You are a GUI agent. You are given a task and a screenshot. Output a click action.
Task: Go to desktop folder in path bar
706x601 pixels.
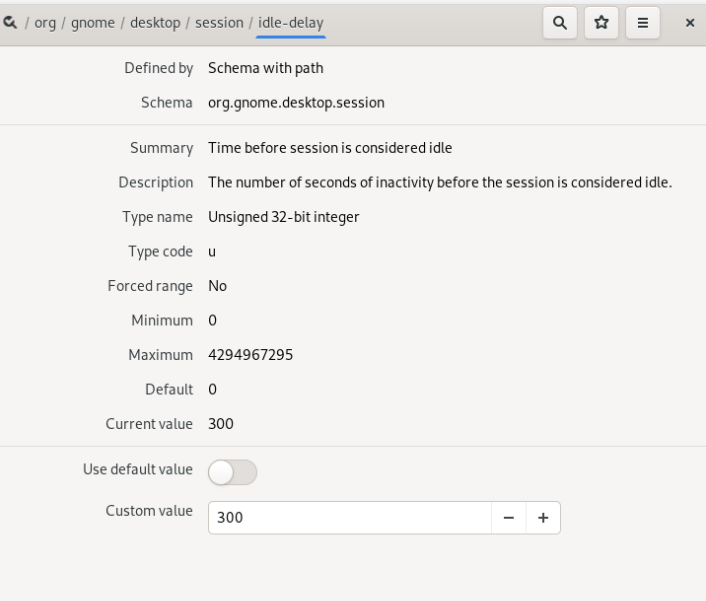click(155, 23)
